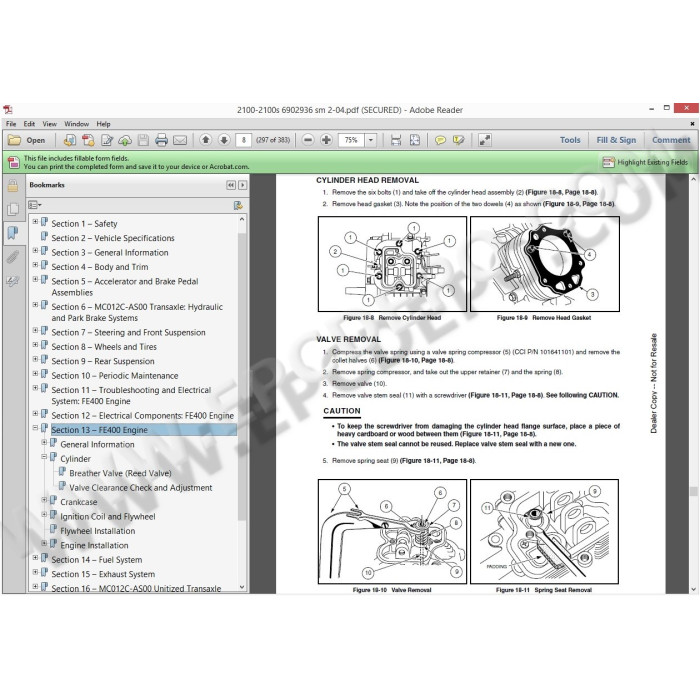Collapse the Cylinder bookmark node
The width and height of the screenshot is (700, 700).
(44, 457)
